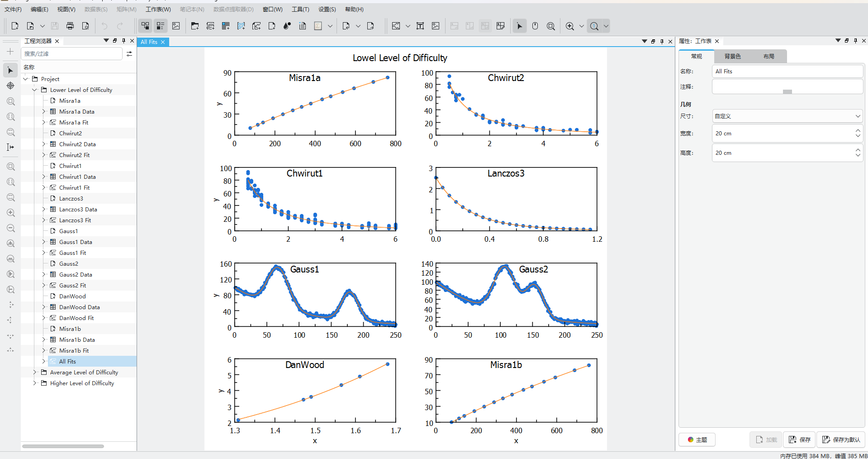This screenshot has height=459, width=868.
Task: Click the 搜索/过滤 search field
Action: click(x=72, y=53)
